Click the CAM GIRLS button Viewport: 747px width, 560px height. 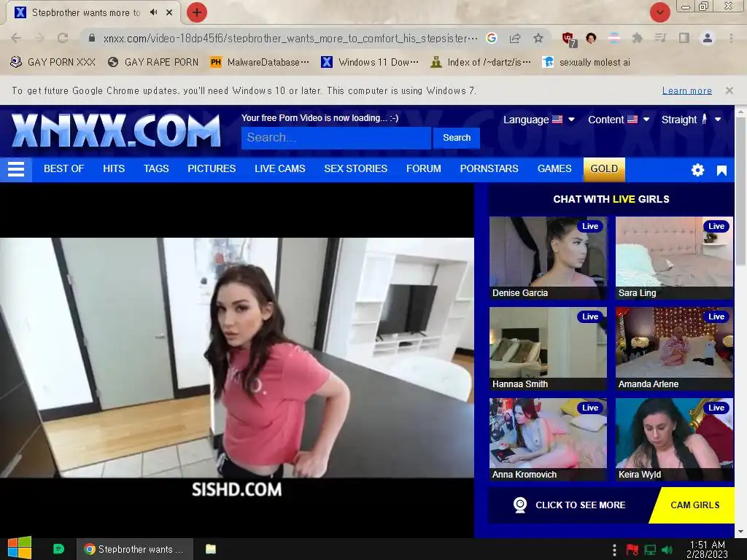[x=694, y=505]
